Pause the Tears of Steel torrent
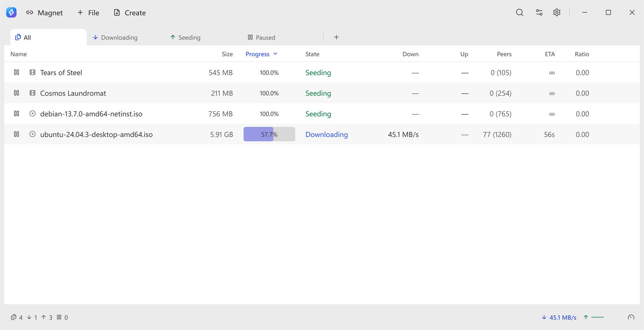The width and height of the screenshot is (644, 330). coord(17,72)
